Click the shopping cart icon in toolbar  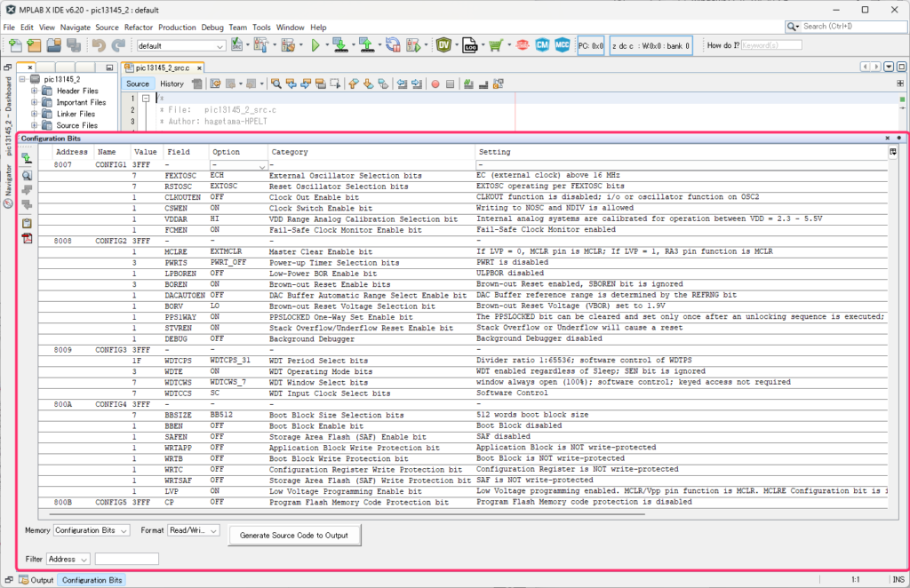[x=495, y=45]
